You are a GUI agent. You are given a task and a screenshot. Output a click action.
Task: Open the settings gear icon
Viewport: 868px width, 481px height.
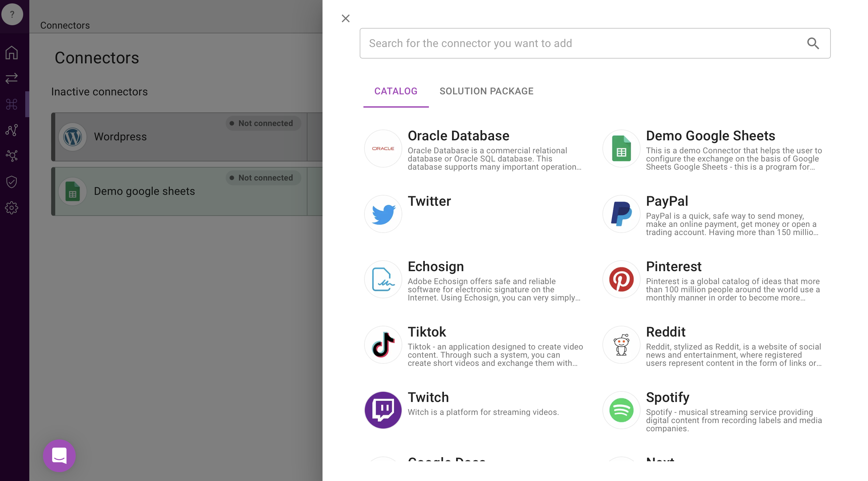pyautogui.click(x=12, y=208)
